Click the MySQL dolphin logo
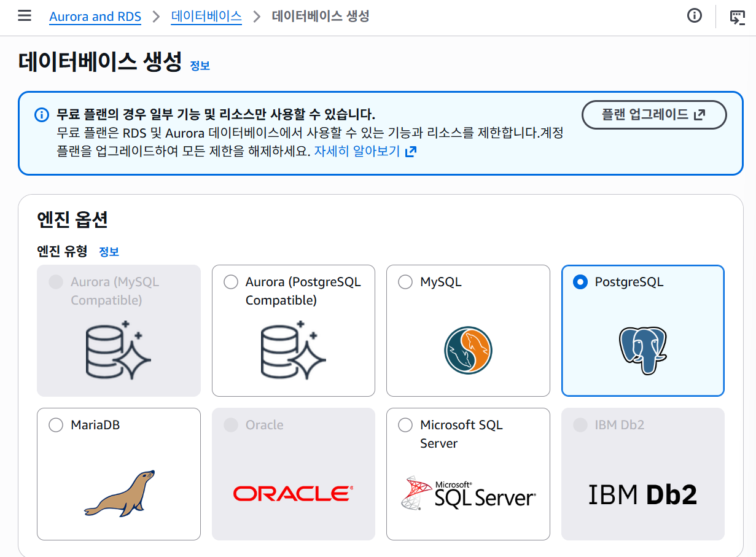 (468, 351)
